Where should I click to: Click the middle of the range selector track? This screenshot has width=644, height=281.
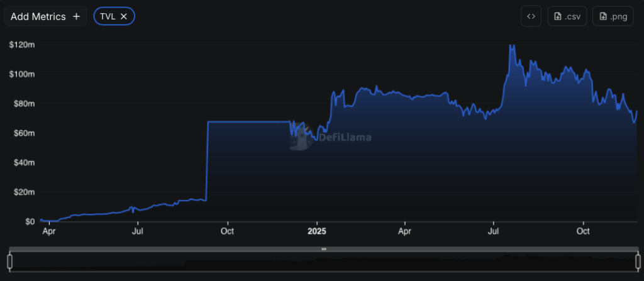click(324, 262)
